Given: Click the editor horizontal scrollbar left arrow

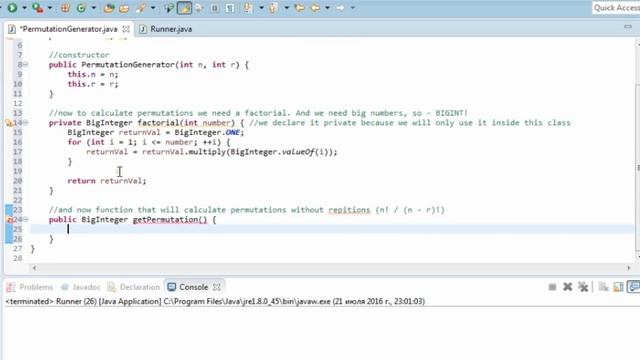Looking at the screenshot, I should click(34, 268).
